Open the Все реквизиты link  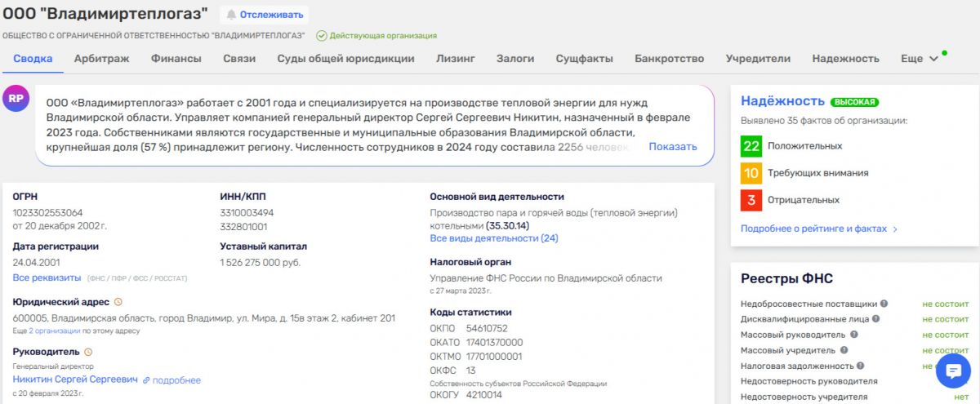tap(46, 278)
